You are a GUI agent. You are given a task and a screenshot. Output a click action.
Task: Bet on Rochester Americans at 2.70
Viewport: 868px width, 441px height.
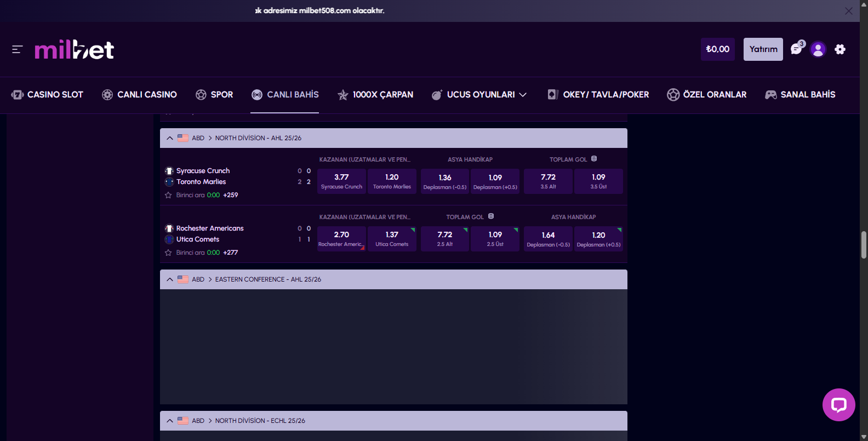pyautogui.click(x=341, y=239)
